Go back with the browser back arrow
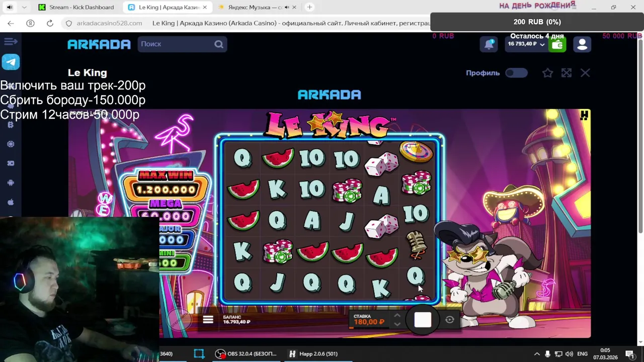The height and width of the screenshot is (362, 644). pos(11,23)
